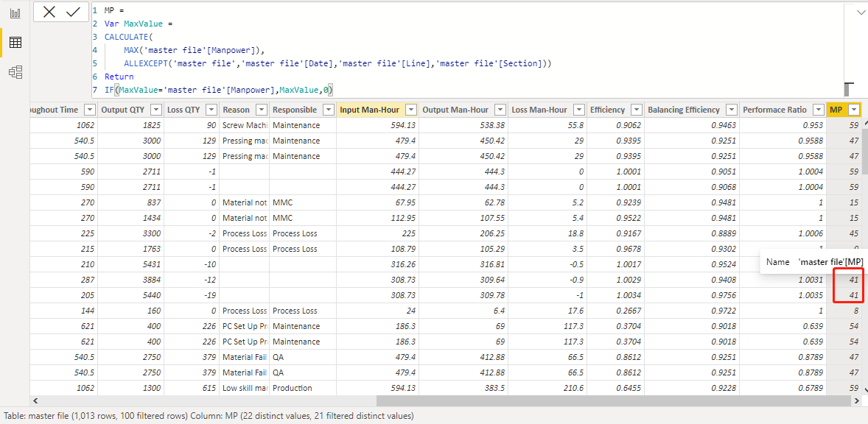Open the Model relationships view icon

15,72
